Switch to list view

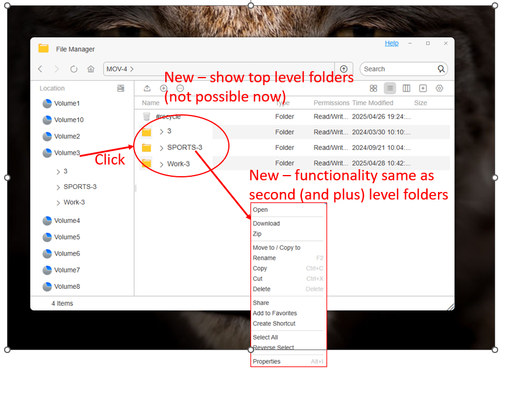click(390, 89)
